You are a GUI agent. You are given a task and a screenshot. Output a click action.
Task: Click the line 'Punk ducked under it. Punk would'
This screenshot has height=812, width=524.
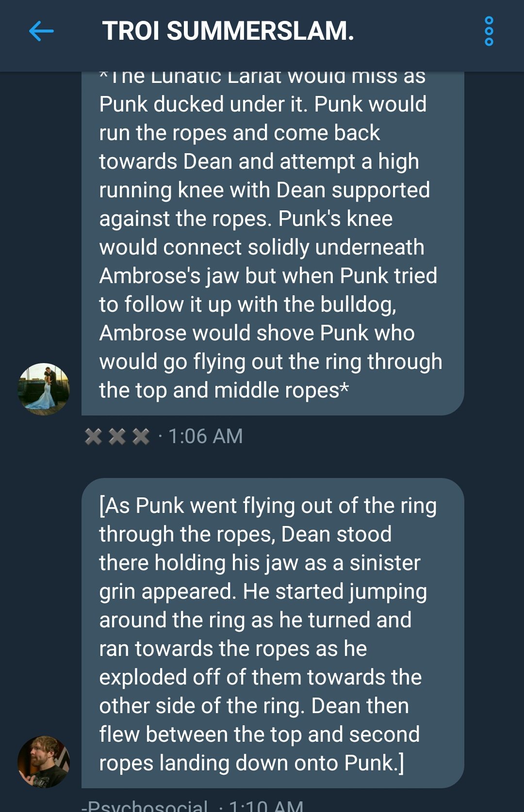(263, 104)
